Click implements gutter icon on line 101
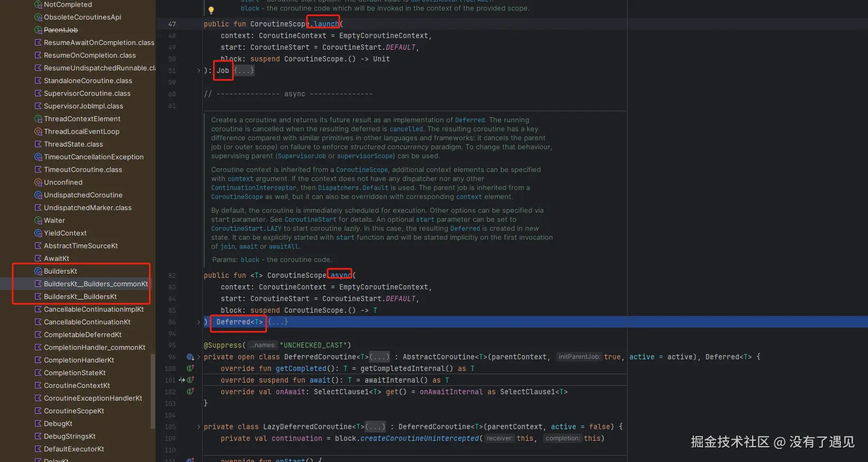The image size is (868, 462). tap(191, 380)
